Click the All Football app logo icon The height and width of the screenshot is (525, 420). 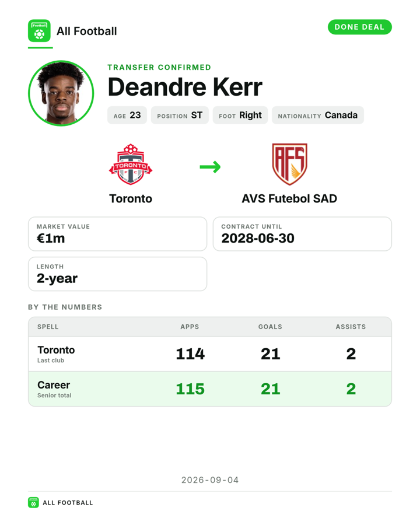[x=39, y=30]
